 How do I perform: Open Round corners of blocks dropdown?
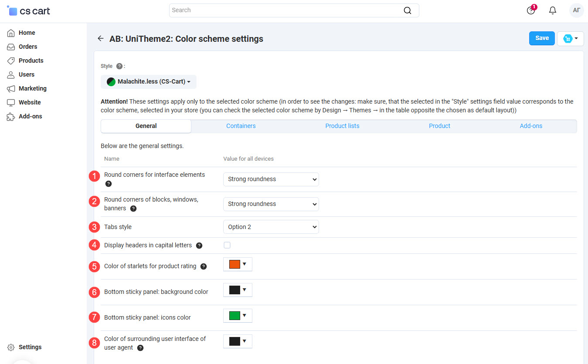[271, 204]
